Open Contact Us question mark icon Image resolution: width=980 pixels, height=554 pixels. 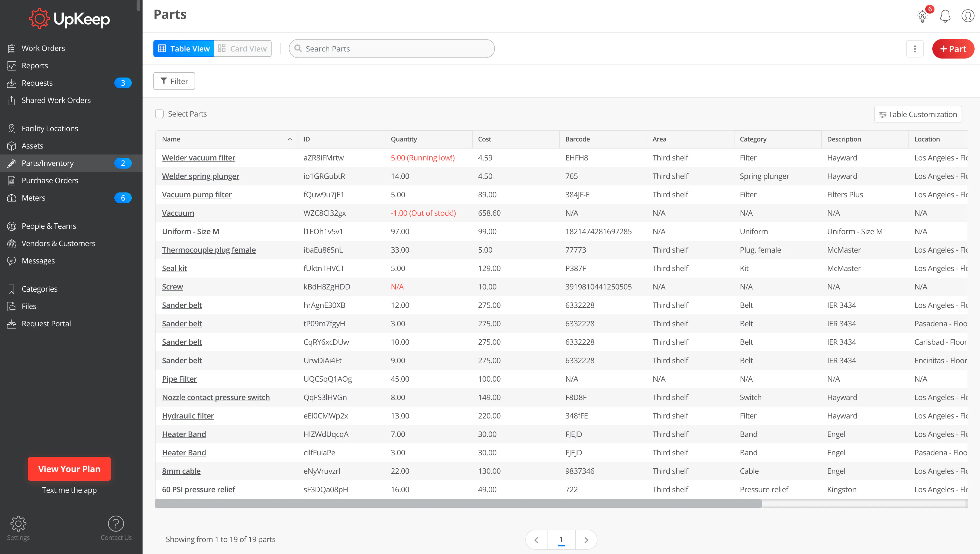tap(116, 524)
